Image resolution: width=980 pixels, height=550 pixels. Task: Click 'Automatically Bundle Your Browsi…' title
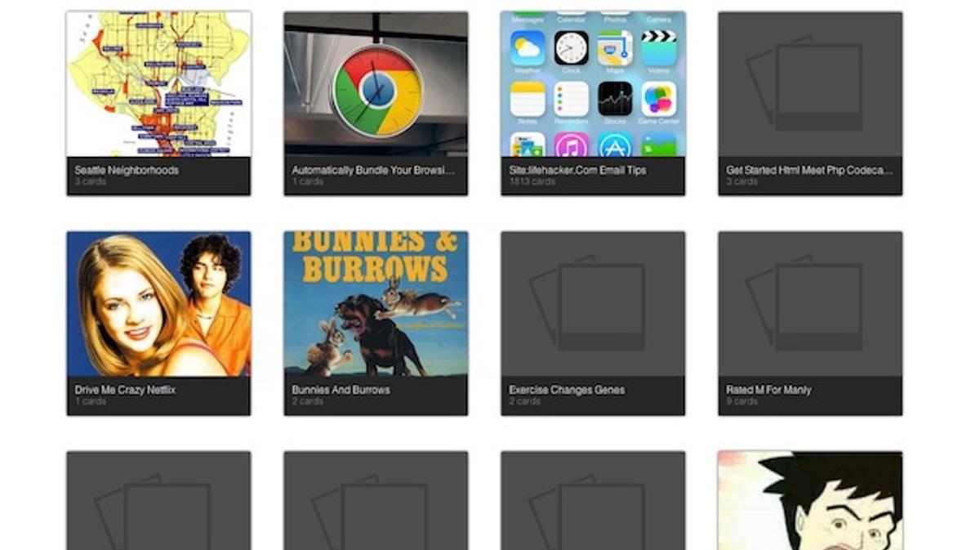[373, 170]
